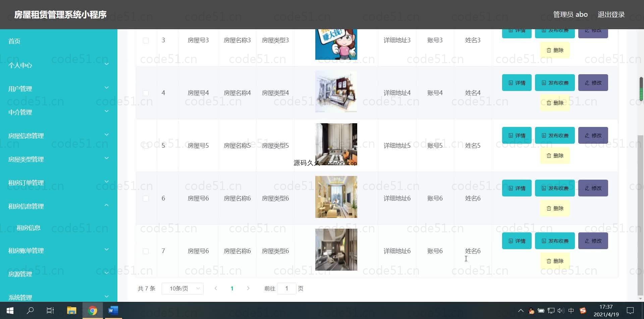Open the row 7 house thumbnail
The width and height of the screenshot is (644, 319).
(x=336, y=250)
